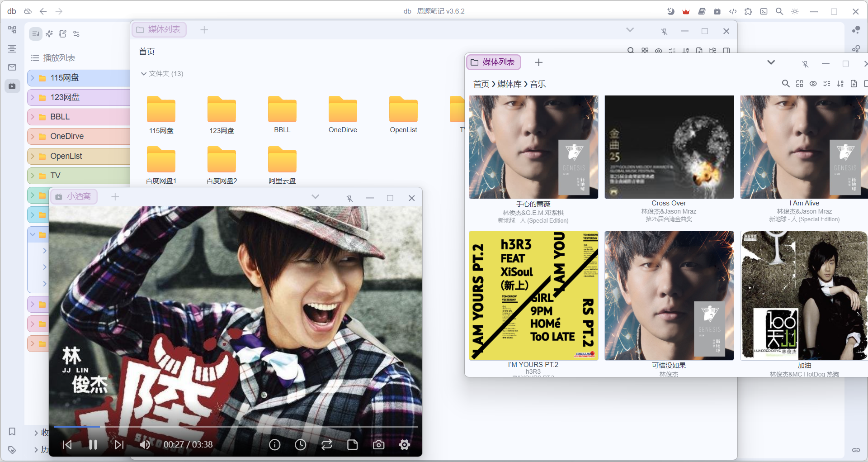Collapse the 文件夹 (13) section
Screen dimensions: 868x462
tap(144, 74)
